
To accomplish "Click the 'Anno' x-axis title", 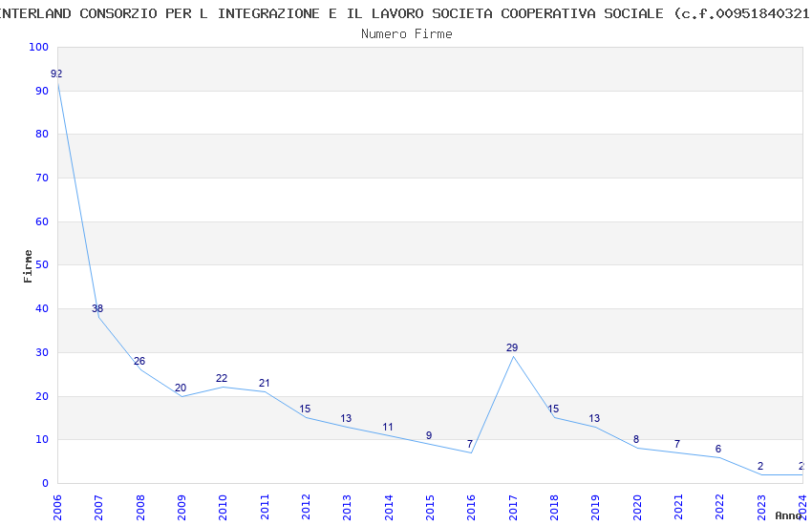I will (x=788, y=515).
